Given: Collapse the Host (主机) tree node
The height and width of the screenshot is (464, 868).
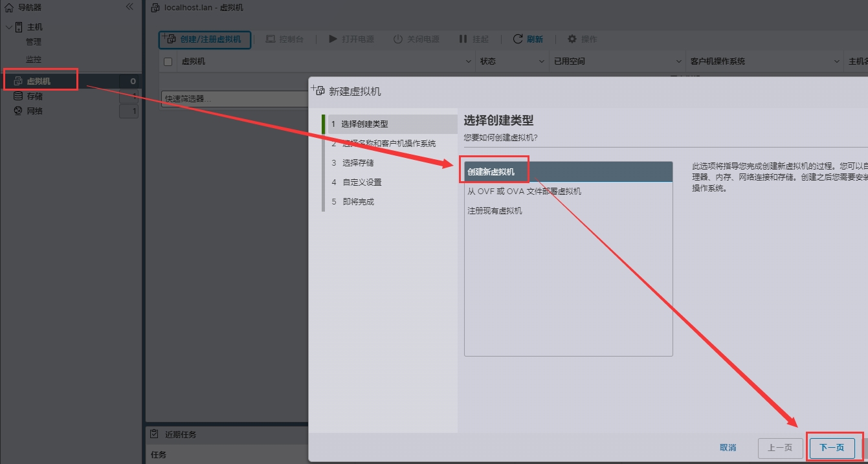Looking at the screenshot, I should 8,27.
